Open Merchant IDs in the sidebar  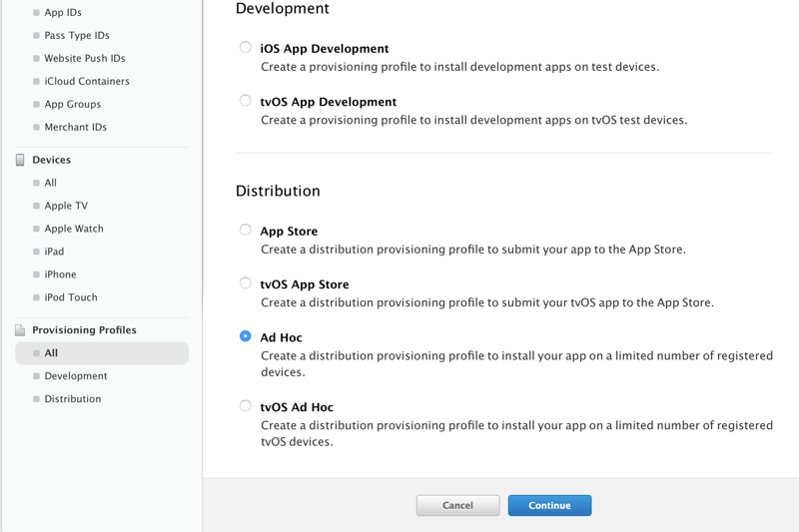[75, 128]
